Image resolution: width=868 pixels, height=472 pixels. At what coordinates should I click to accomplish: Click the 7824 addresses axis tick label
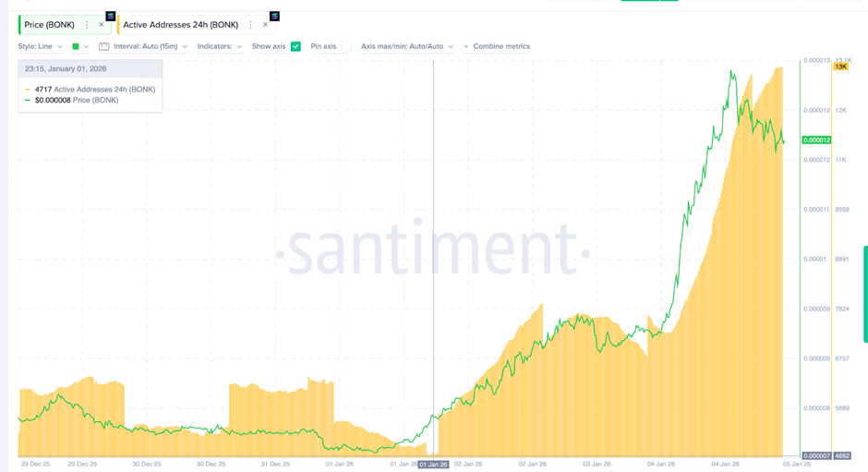[x=842, y=309]
